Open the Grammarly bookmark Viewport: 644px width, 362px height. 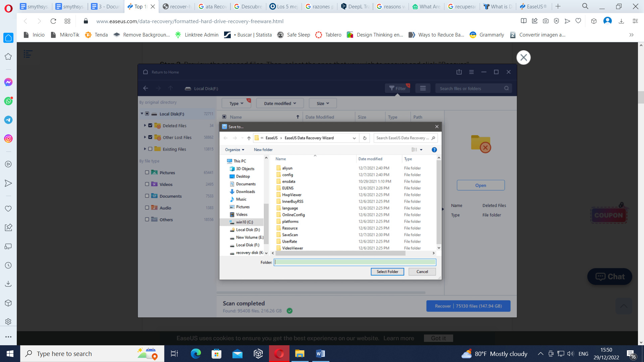(487, 35)
